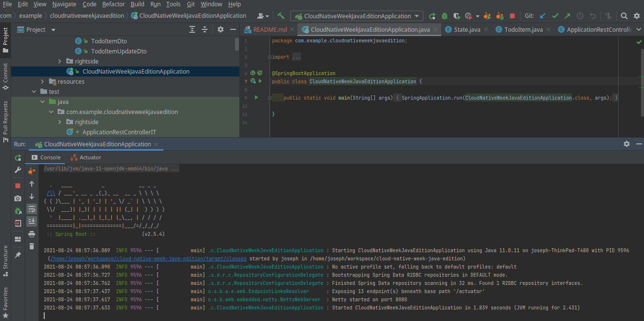
Task: Print console output using printer icon
Action: (32, 234)
